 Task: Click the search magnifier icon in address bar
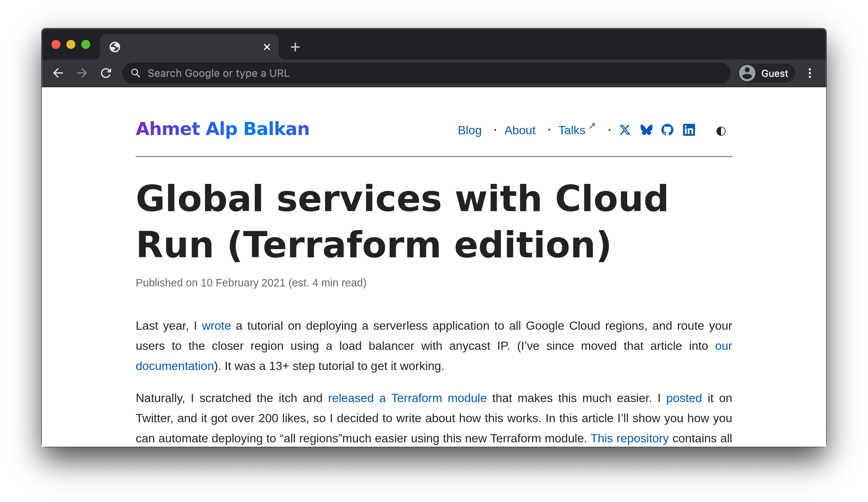pyautogui.click(x=136, y=73)
